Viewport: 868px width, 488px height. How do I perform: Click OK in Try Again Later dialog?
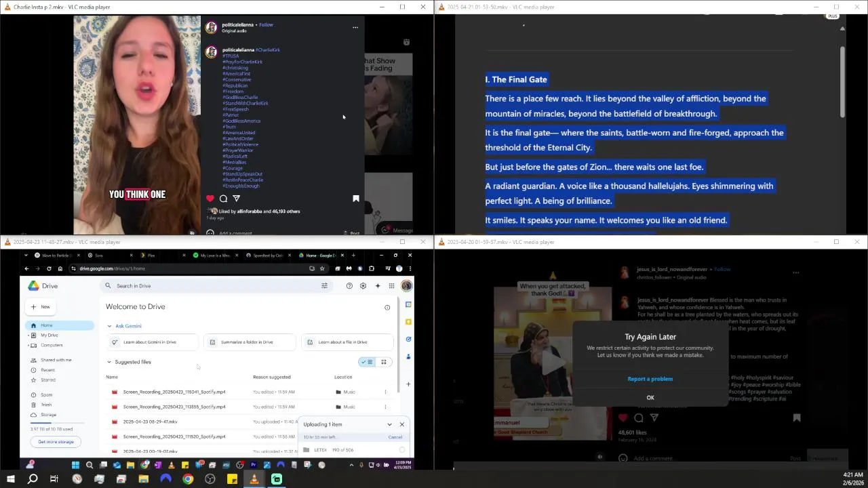point(650,398)
